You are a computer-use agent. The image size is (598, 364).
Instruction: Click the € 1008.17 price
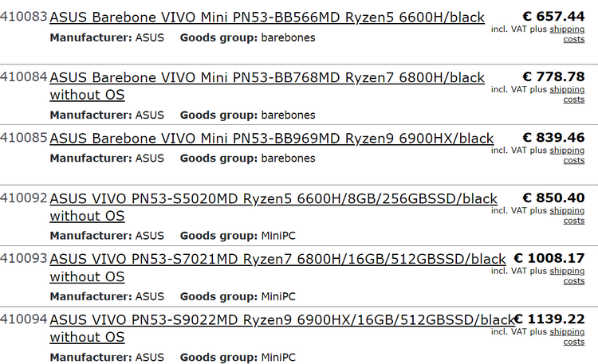click(549, 259)
